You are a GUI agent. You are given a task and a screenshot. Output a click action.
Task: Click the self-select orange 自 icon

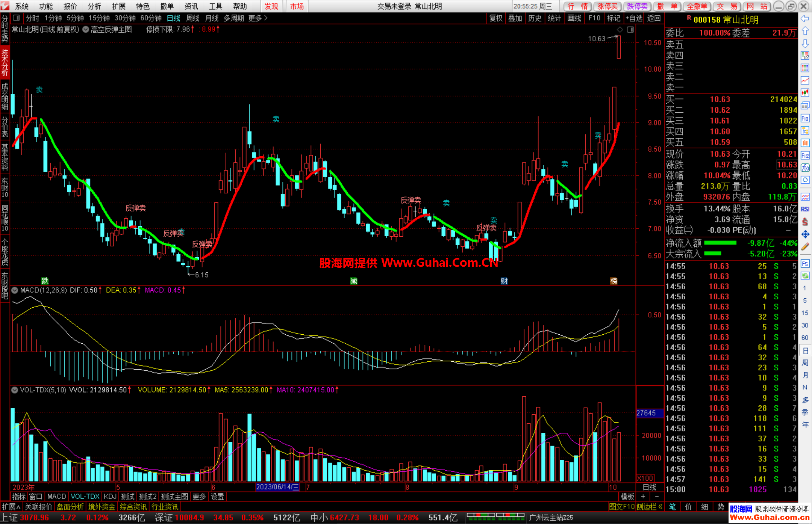805,143
